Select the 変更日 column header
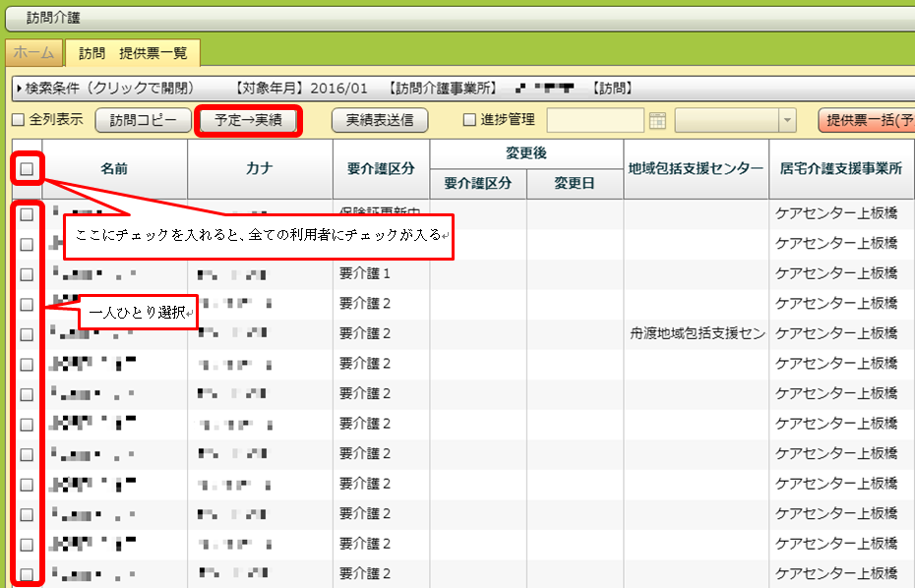Viewport: 915px width, 588px height. (575, 184)
